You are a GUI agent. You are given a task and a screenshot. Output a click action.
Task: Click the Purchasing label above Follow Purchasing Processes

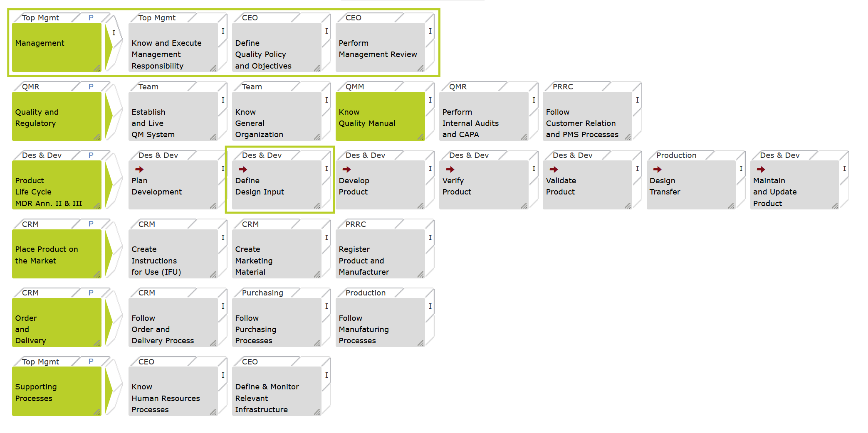pyautogui.click(x=262, y=293)
